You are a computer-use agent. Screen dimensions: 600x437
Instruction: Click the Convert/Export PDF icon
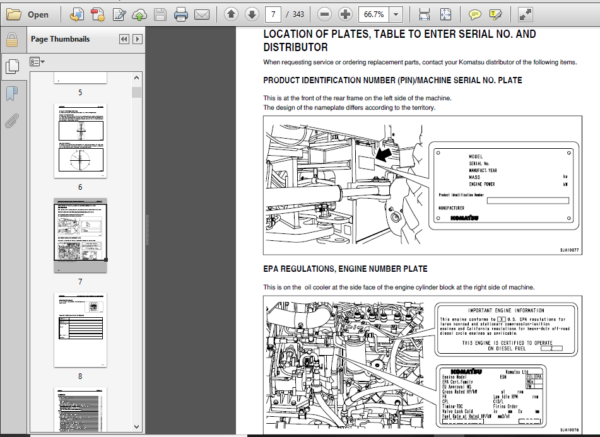(98, 15)
